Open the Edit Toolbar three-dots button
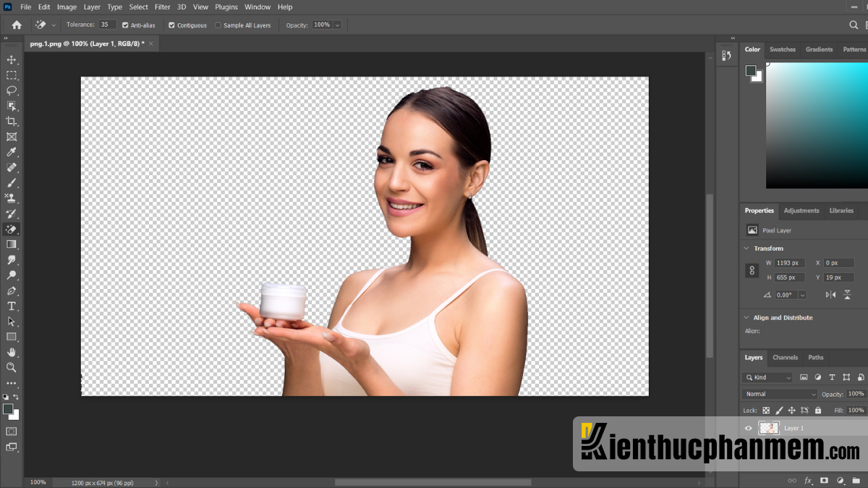 click(12, 383)
